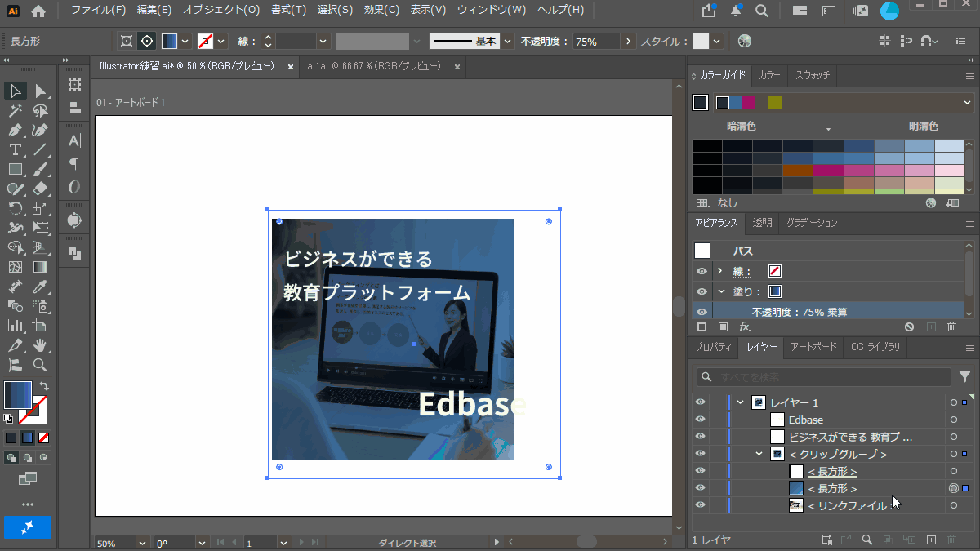Toggle visibility of 線 appearance attribute
980x551 pixels.
point(702,271)
